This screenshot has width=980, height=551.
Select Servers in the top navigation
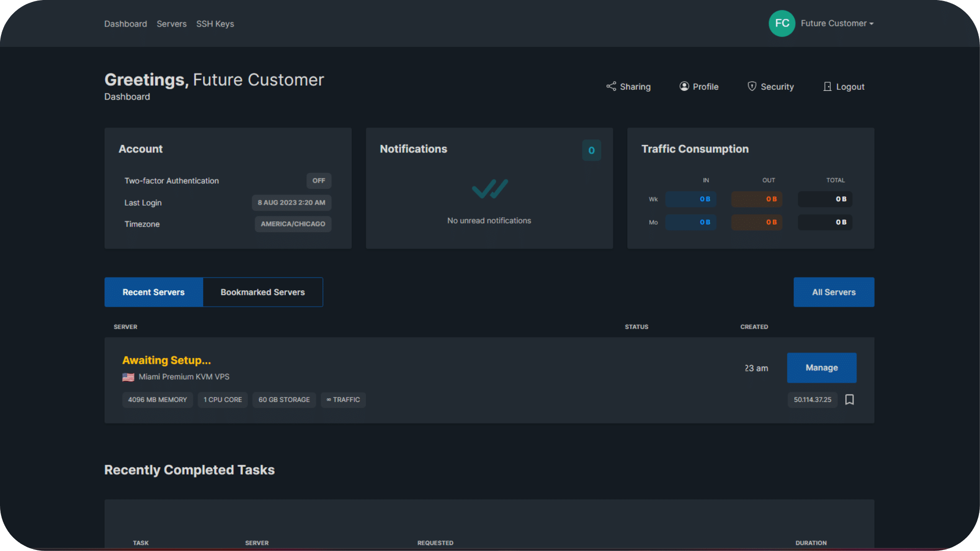[x=171, y=23]
